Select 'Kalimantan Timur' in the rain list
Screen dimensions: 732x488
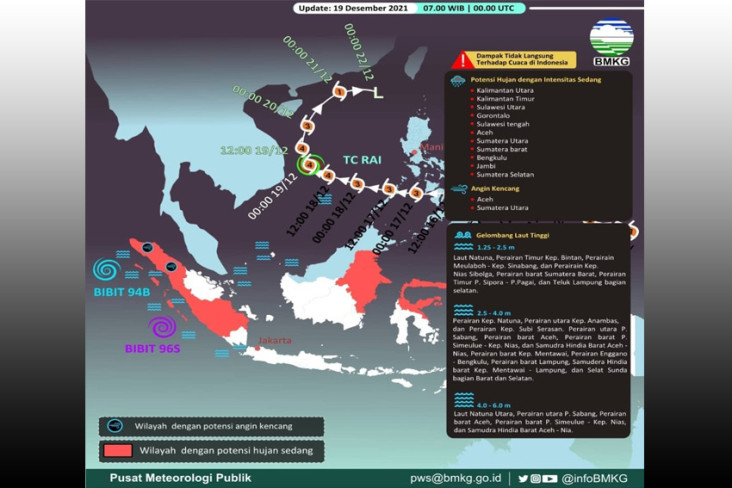coord(506,99)
